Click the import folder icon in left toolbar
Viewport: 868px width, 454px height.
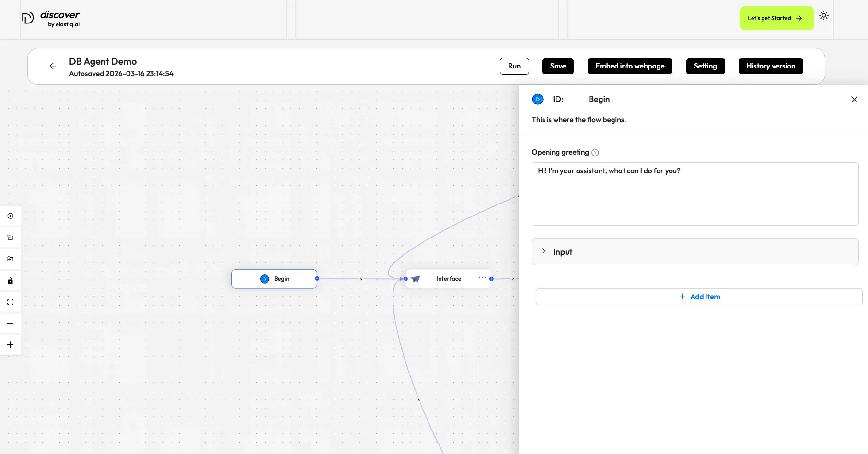coord(10,238)
